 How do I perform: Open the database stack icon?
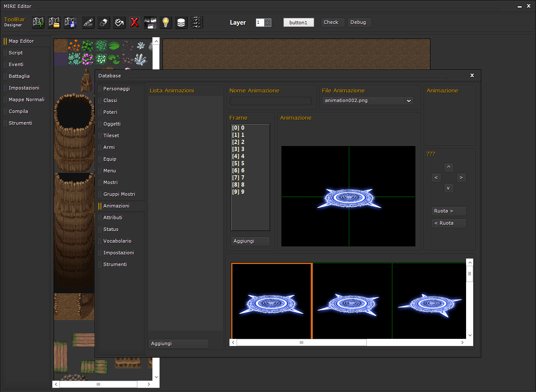point(181,23)
